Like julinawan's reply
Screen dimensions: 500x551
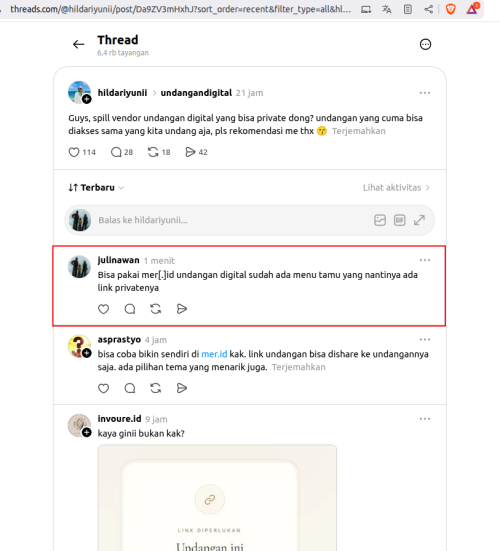tap(103, 309)
